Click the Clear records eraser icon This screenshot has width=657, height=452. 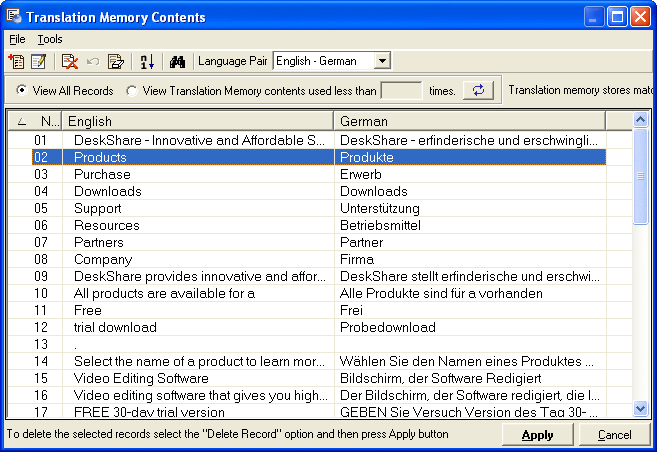click(x=116, y=62)
